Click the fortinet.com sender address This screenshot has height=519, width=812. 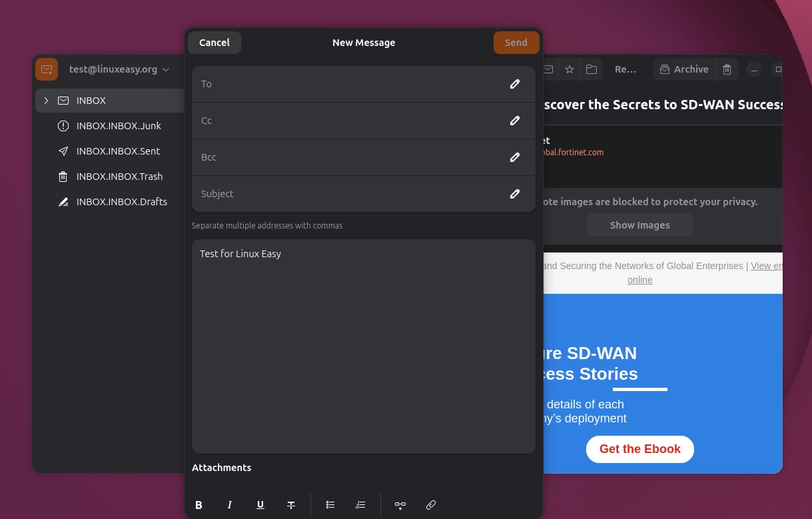click(574, 153)
